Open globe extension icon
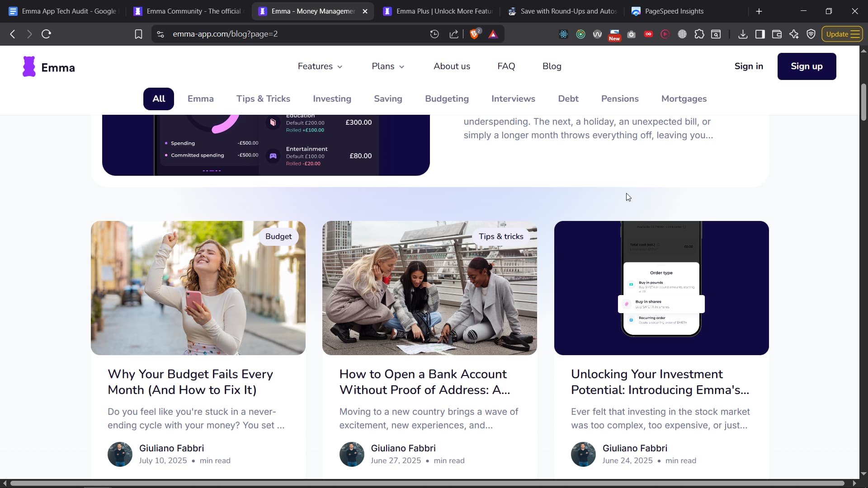 tap(682, 34)
